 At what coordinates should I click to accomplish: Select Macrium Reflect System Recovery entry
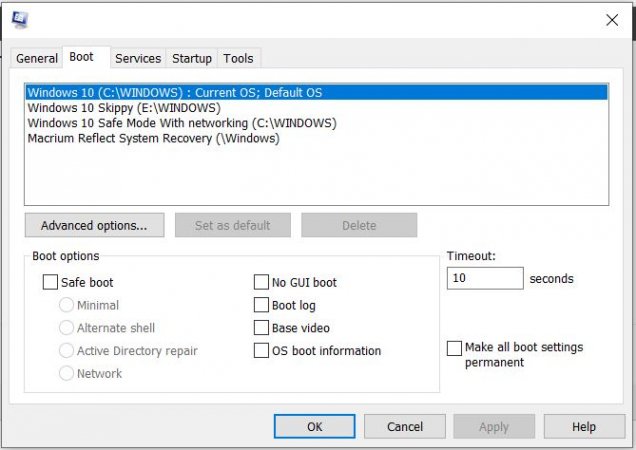click(316, 138)
